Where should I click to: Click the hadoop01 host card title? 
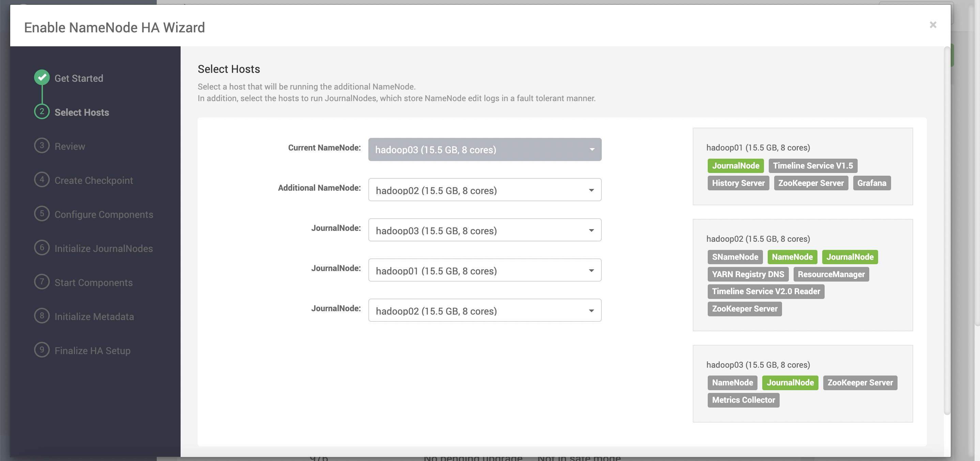[758, 147]
